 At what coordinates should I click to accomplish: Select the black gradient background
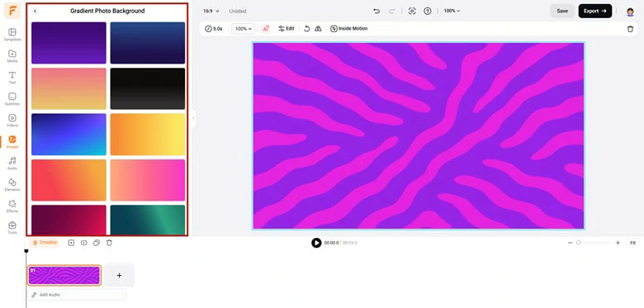(x=148, y=88)
